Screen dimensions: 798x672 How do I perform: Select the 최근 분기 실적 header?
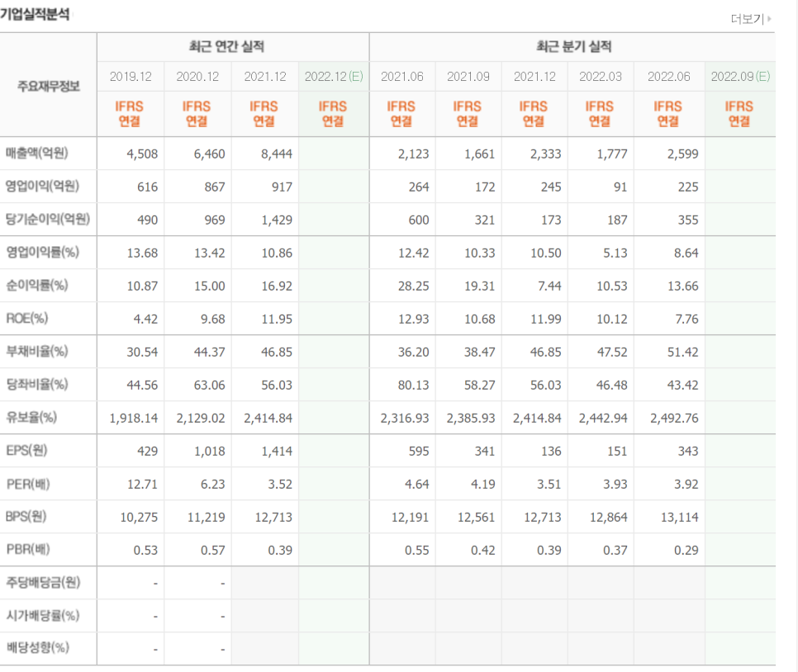[x=573, y=47]
